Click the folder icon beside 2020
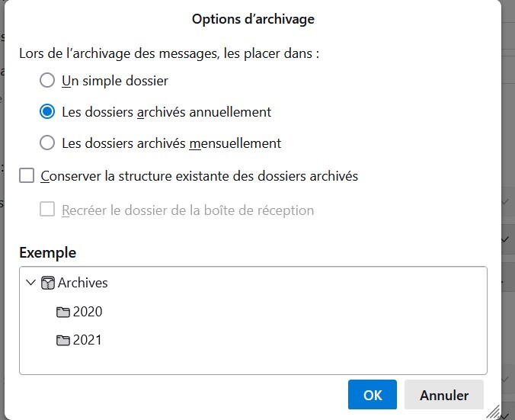The image size is (515, 420). [63, 312]
